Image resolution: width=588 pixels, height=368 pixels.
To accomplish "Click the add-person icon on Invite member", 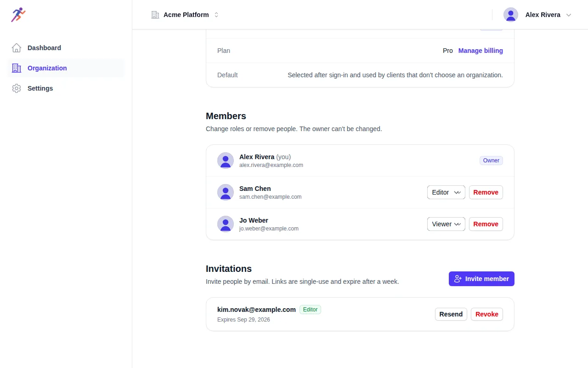I will [x=458, y=279].
